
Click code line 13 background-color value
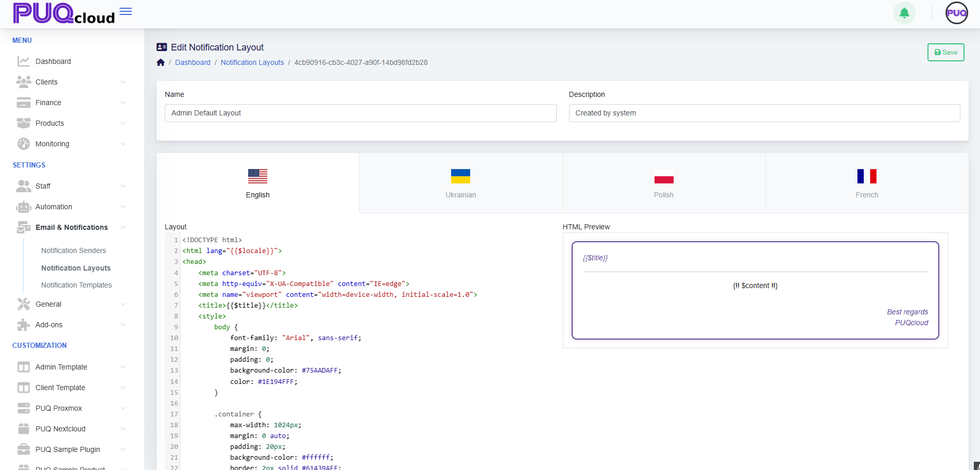(320, 371)
